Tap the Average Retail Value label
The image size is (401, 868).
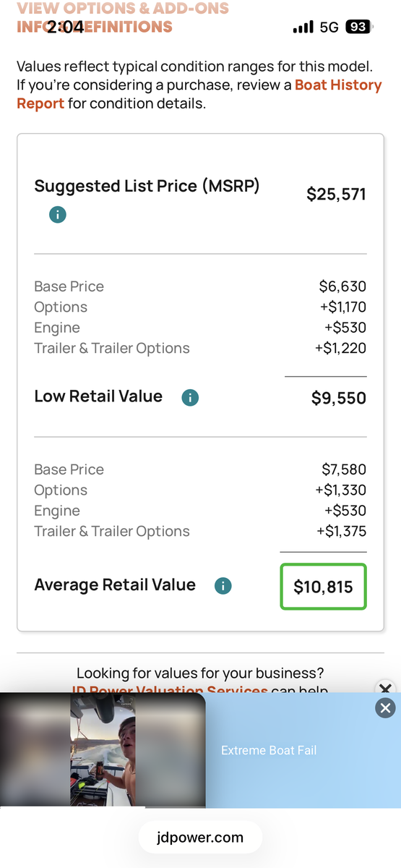click(115, 585)
